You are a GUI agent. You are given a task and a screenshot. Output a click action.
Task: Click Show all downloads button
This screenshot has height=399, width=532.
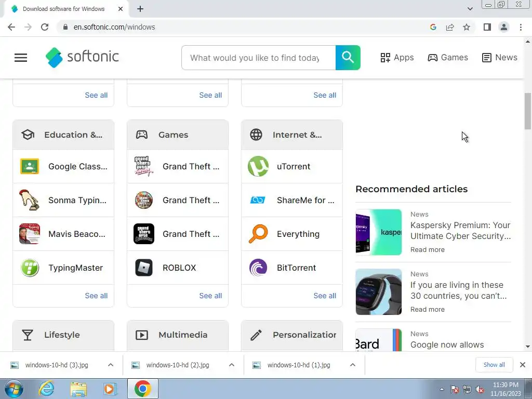click(494, 365)
